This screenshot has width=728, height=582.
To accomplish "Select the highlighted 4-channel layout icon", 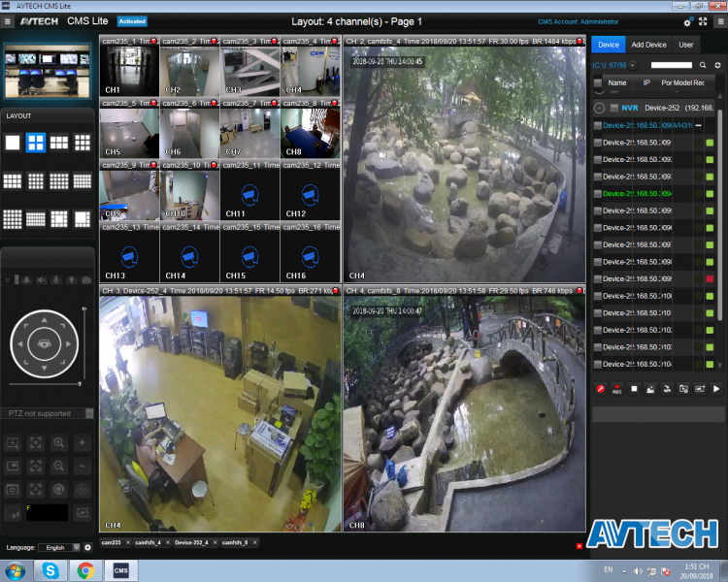I will coord(36,143).
